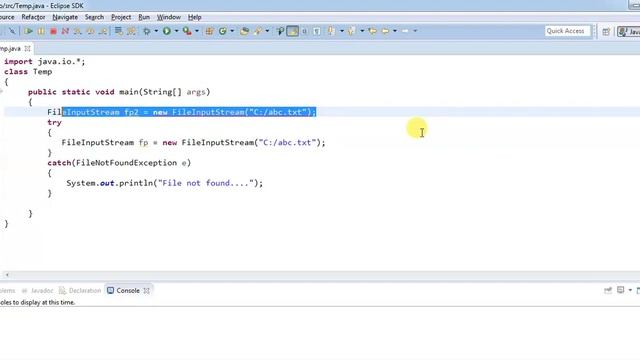The height and width of the screenshot is (360, 640).
Task: Click the Skip All Breakpoints toolbar icon
Action: pos(12,31)
